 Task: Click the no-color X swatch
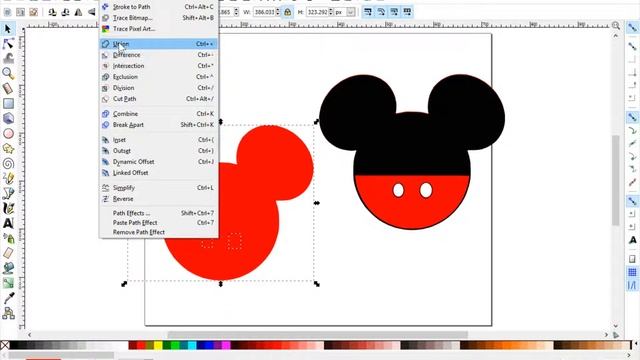5,345
